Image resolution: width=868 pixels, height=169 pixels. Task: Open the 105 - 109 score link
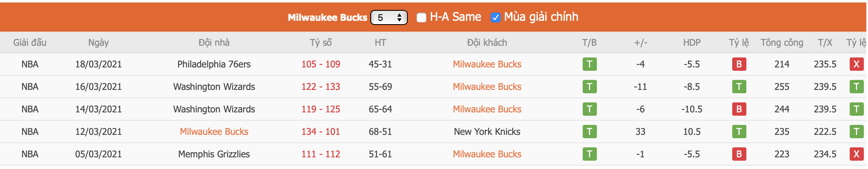coord(321,64)
